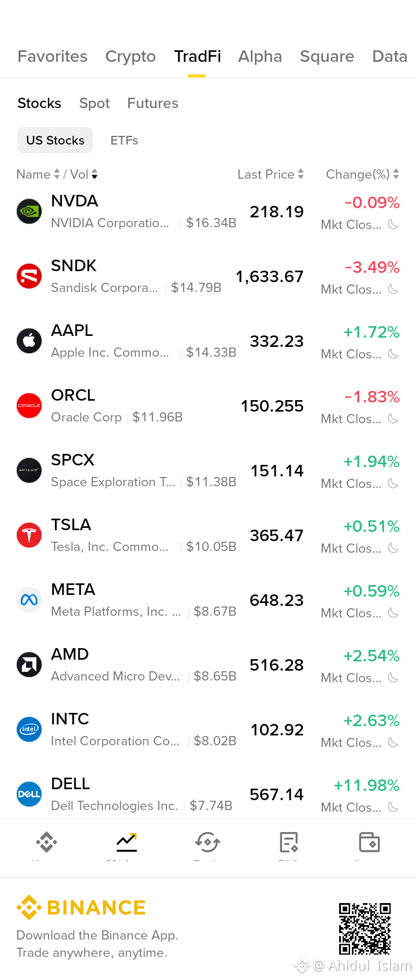
Task: Open the Futures document icon in bottom bar
Action: pyautogui.click(x=288, y=842)
